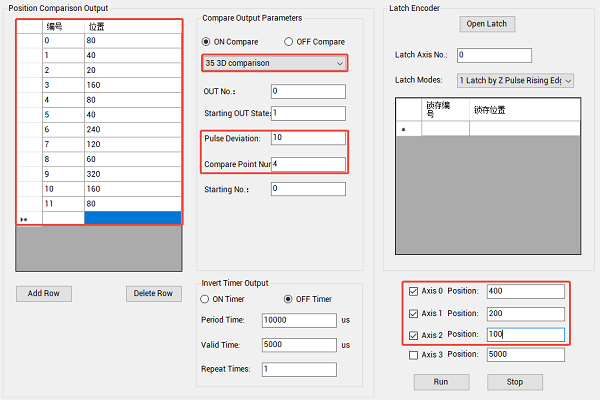Open the 3D comparison mode dropdown
The width and height of the screenshot is (600, 400).
[x=274, y=63]
